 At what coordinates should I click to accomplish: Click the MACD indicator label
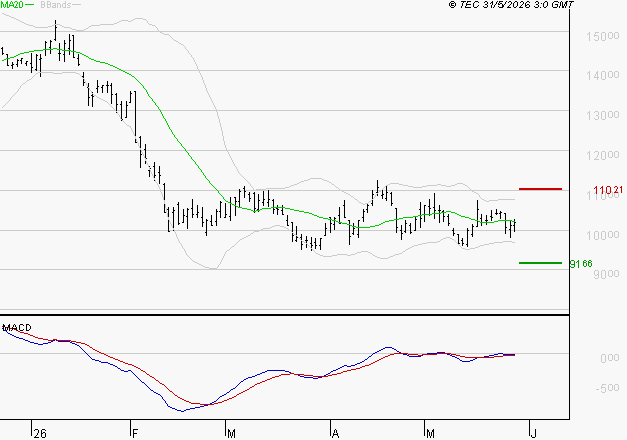coord(17,328)
